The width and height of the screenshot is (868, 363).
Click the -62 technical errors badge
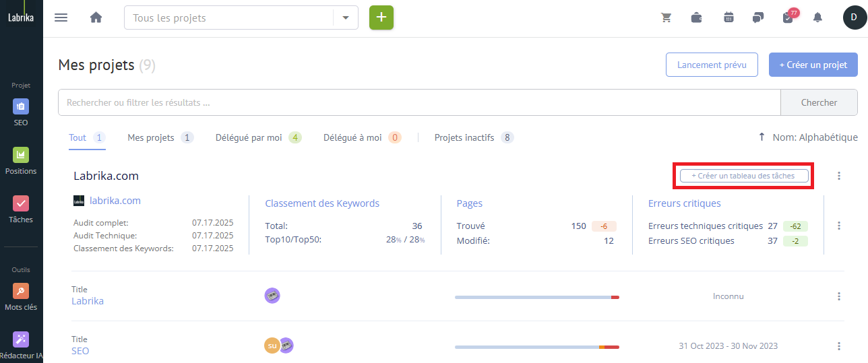795,226
